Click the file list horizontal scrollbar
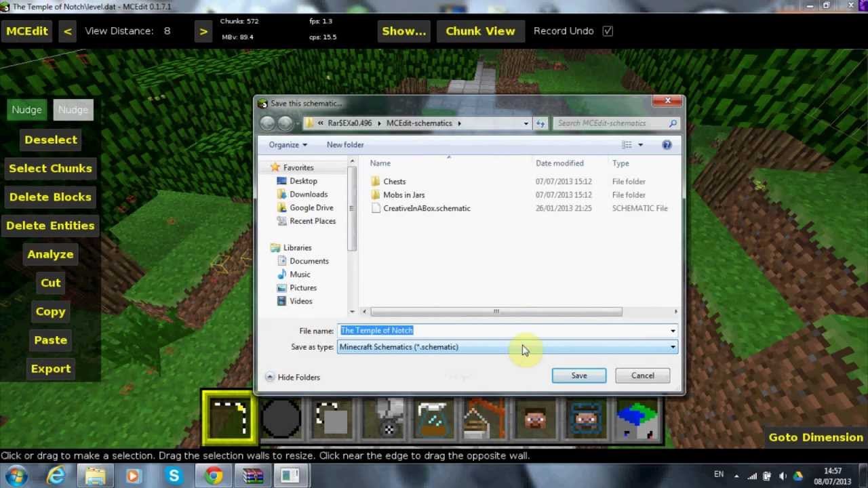The width and height of the screenshot is (868, 488). (x=496, y=312)
